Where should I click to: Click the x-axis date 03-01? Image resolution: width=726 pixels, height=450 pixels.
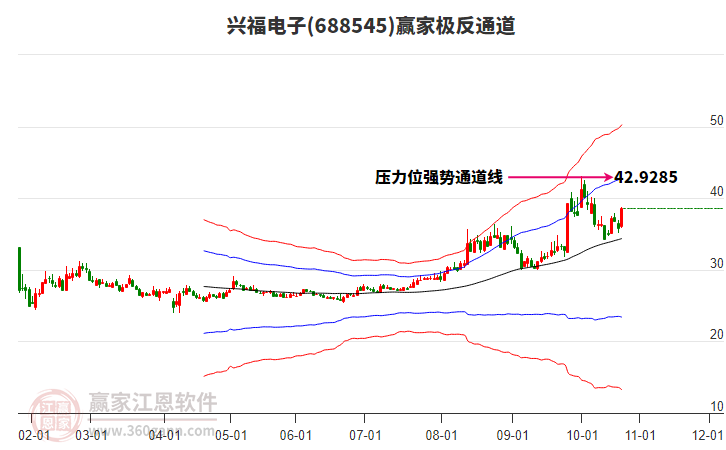tap(91, 435)
